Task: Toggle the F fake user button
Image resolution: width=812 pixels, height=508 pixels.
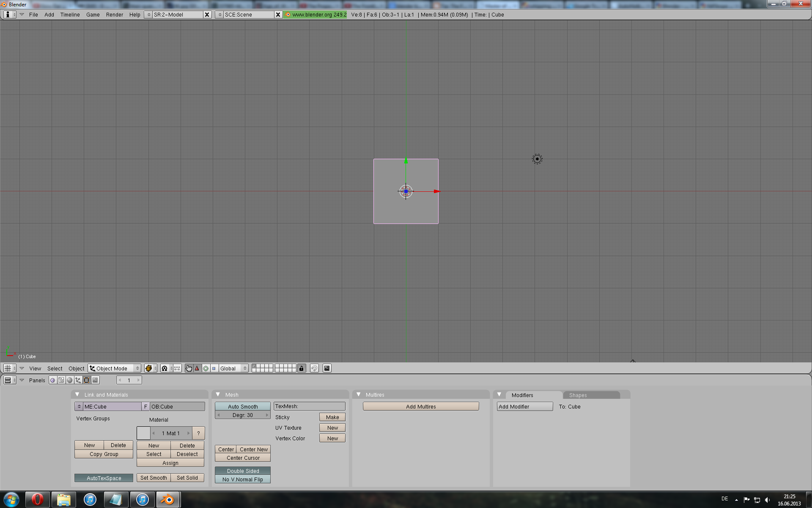Action: [x=145, y=406]
